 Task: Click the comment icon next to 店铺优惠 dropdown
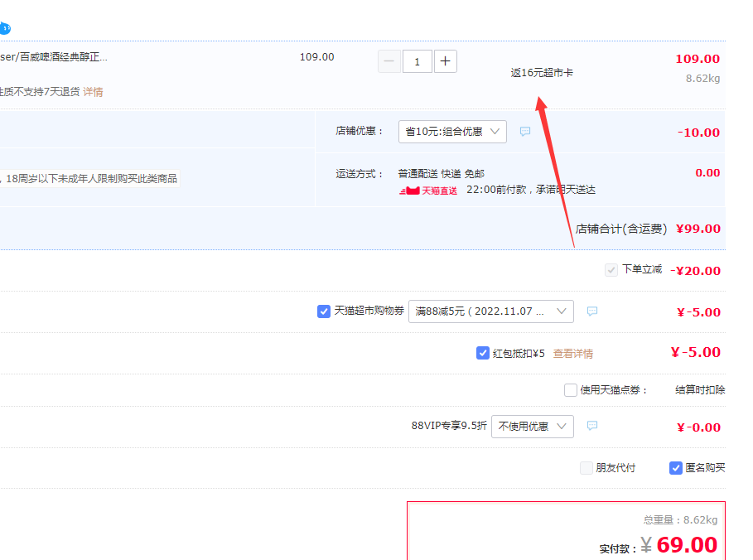tap(525, 132)
